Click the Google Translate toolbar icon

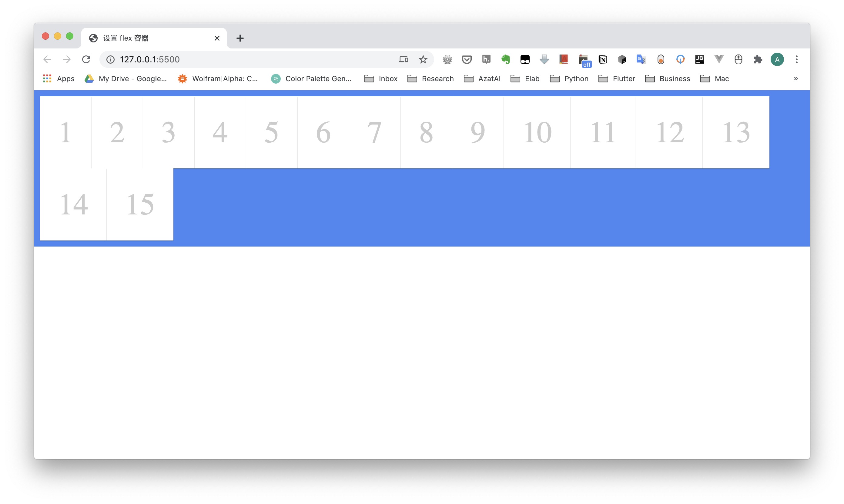(x=641, y=59)
